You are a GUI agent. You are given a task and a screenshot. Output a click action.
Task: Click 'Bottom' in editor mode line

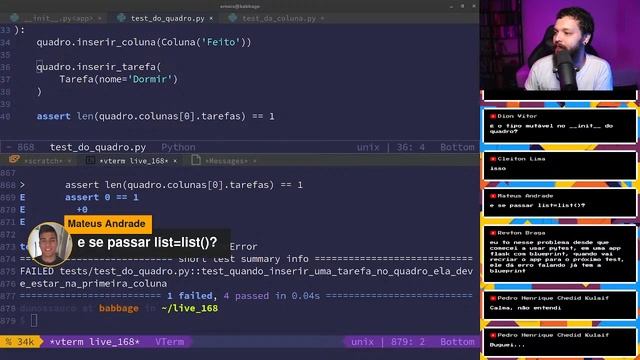click(457, 147)
